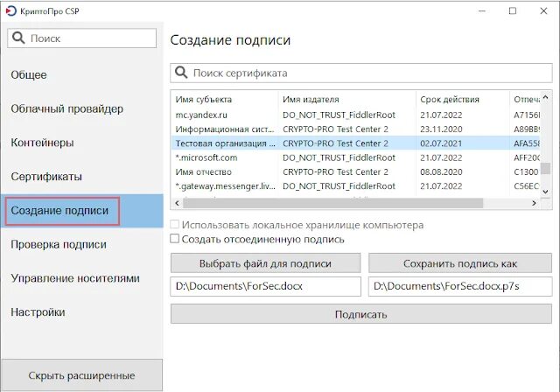Click the 02.07.2021 expiry date cell
The height and width of the screenshot is (392, 560).
click(441, 143)
